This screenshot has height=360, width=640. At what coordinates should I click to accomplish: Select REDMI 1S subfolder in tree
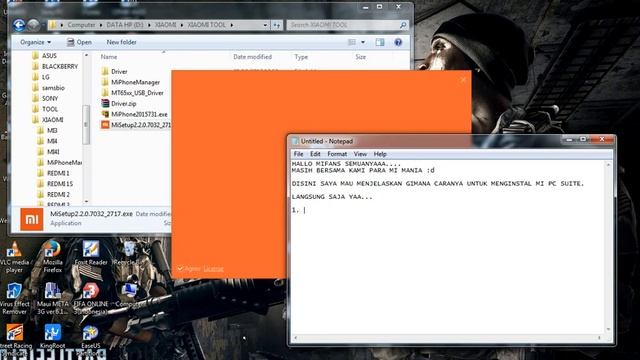coord(55,184)
